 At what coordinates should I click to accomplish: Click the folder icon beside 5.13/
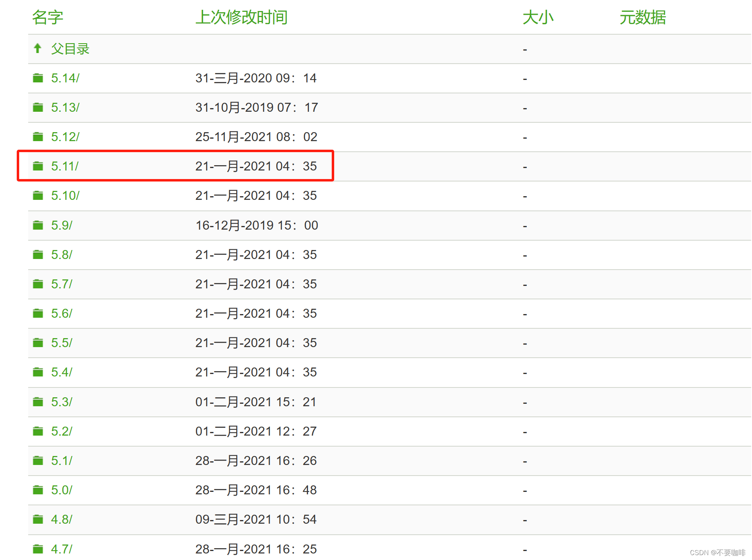click(38, 107)
